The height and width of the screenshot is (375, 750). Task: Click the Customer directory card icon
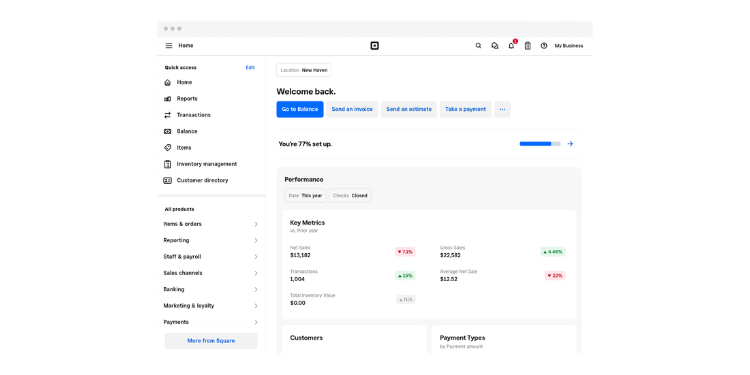(x=167, y=180)
